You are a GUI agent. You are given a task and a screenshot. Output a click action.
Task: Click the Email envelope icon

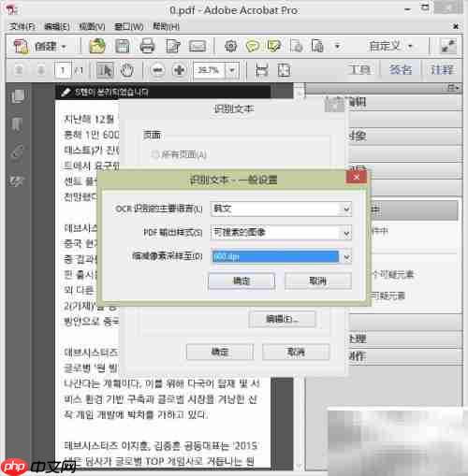[x=197, y=47]
